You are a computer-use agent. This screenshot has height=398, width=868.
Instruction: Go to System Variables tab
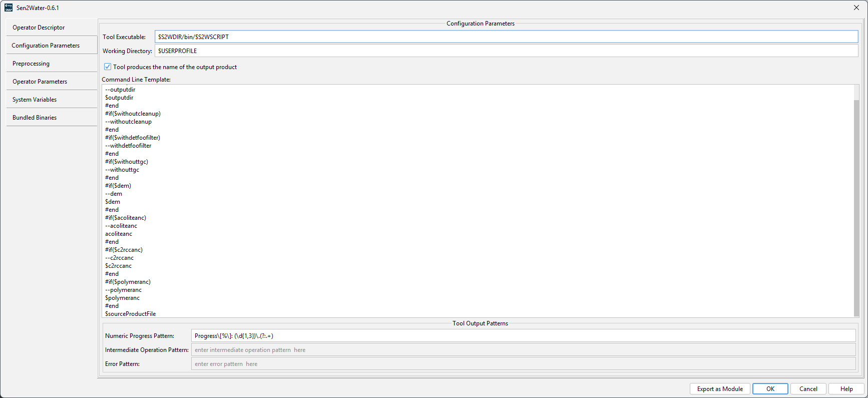[x=52, y=100]
